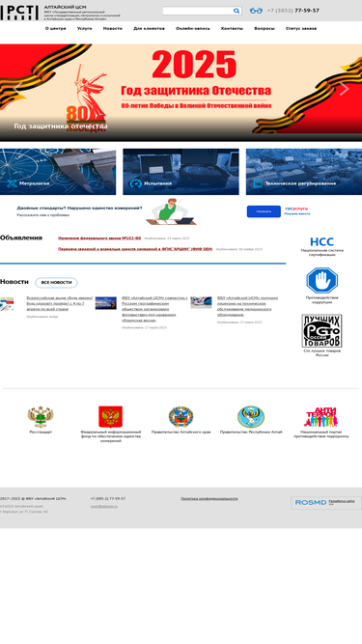Open news about Русским географическим обществом
362x644 pixels.
pyautogui.click(x=154, y=309)
